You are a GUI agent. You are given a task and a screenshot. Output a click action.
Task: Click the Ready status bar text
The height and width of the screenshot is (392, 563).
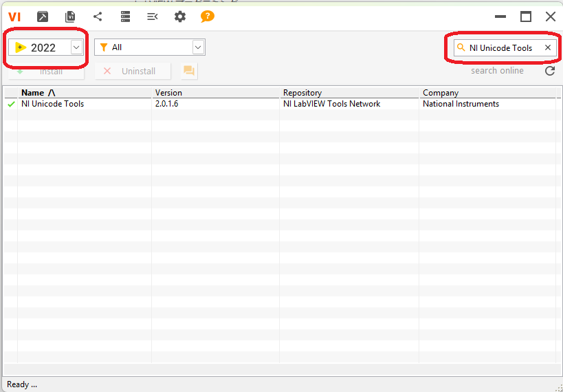22,384
